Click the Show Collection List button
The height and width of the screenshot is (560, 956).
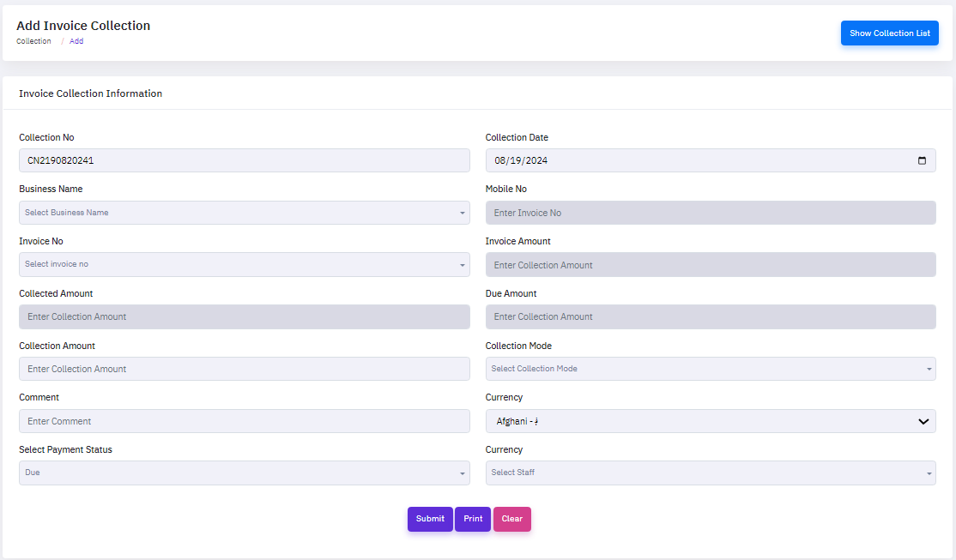pos(889,33)
